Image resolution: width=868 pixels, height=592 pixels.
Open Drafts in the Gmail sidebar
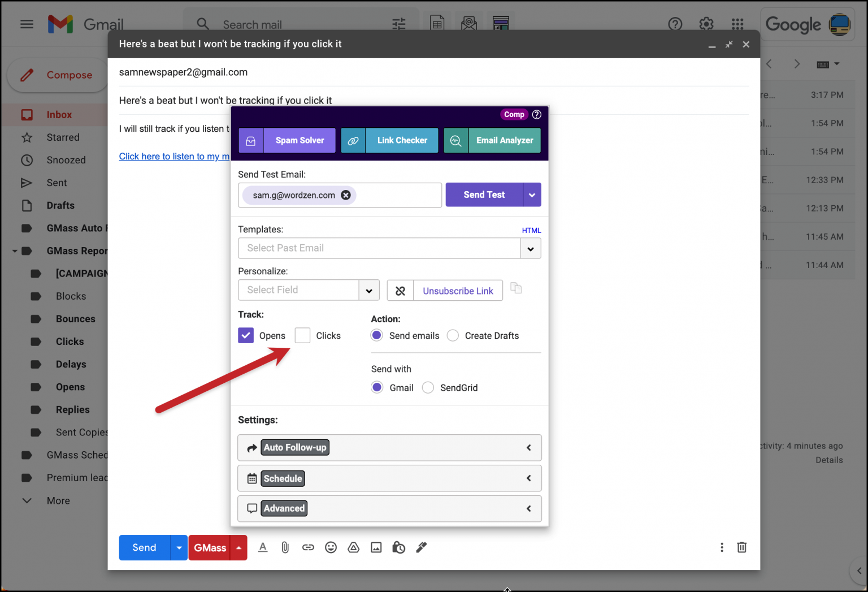click(x=60, y=205)
